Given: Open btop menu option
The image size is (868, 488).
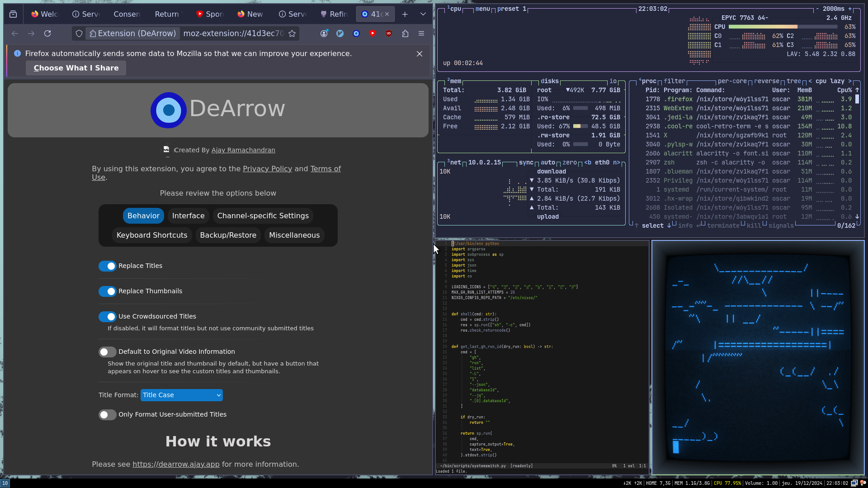Looking at the screenshot, I should 482,9.
